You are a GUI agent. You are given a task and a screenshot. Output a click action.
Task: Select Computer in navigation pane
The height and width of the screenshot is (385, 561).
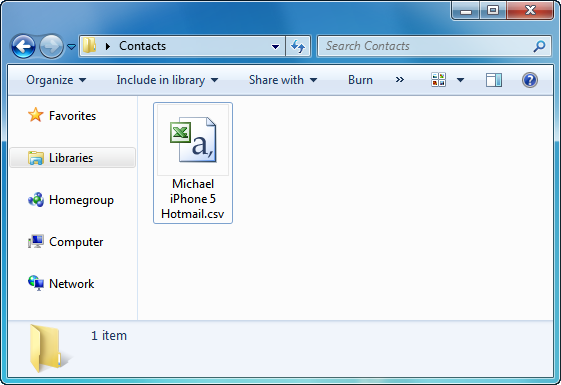pyautogui.click(x=76, y=242)
